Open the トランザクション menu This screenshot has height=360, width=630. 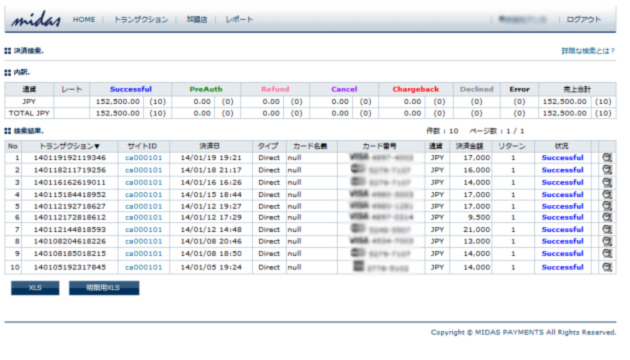pos(141,19)
